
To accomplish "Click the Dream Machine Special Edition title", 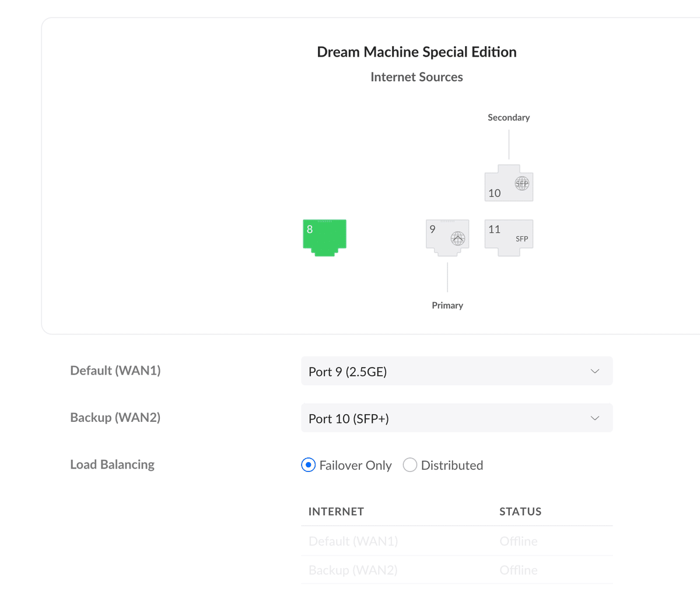I will pos(416,52).
